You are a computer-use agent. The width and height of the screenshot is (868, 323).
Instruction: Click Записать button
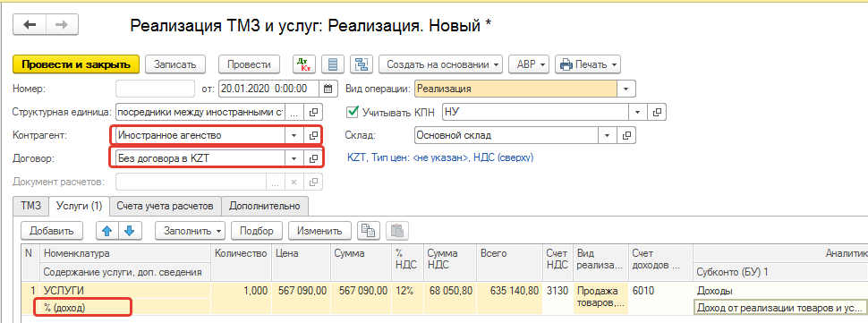pos(174,64)
